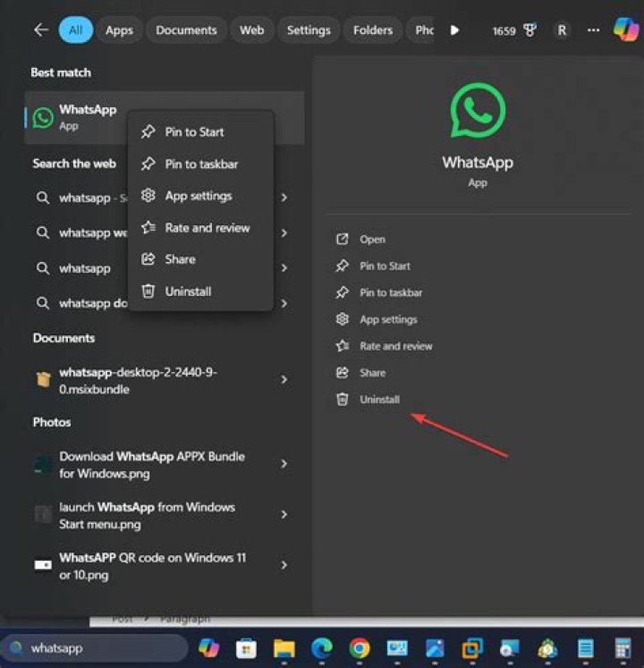644x668 pixels.
Task: Click the large WhatsApp logo in preview pane
Action: pos(478,111)
